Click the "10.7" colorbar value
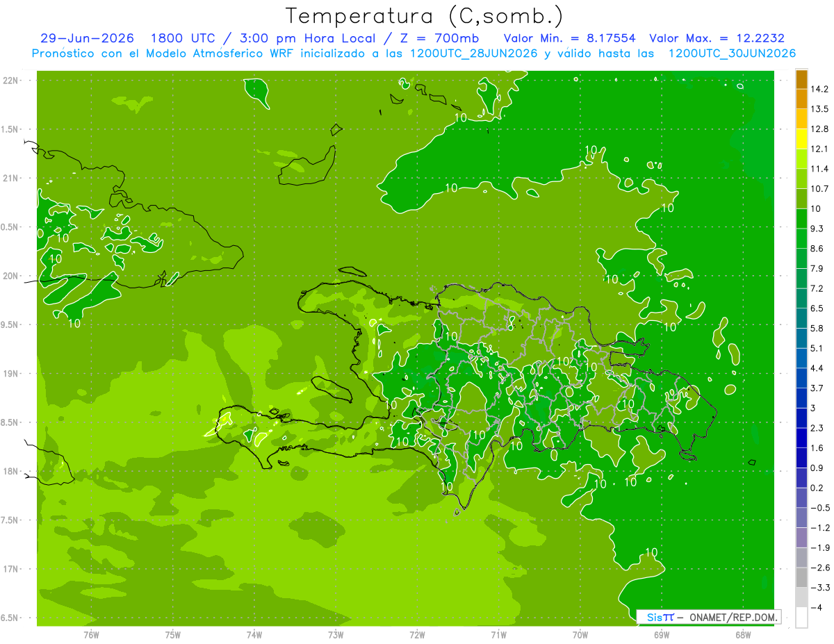 [819, 189]
